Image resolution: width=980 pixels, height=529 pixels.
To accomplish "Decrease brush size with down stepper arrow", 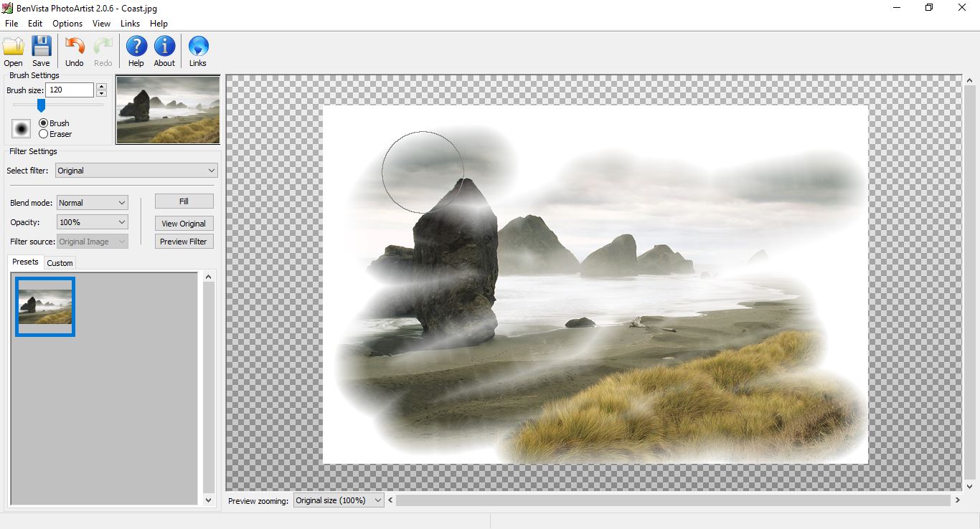I will pyautogui.click(x=101, y=93).
